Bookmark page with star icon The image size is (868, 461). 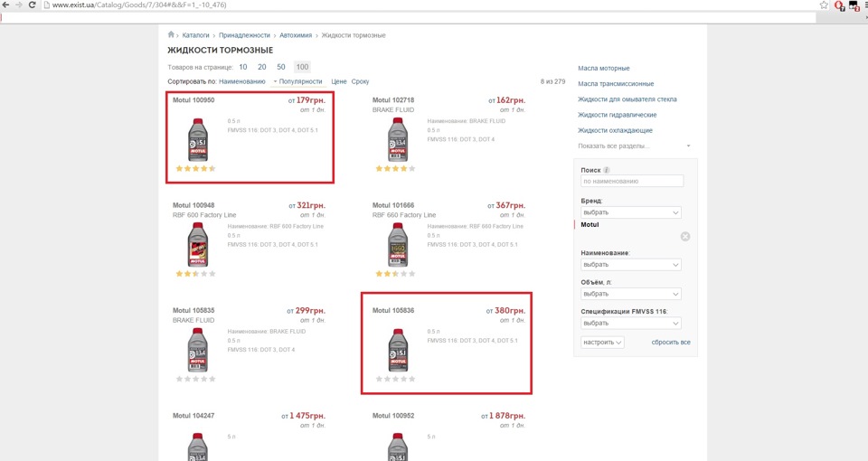(824, 5)
